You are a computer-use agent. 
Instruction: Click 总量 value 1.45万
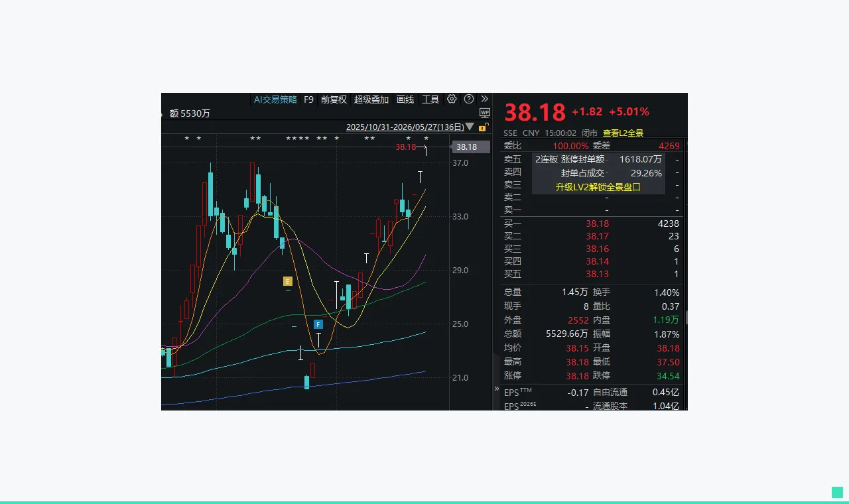(x=574, y=292)
